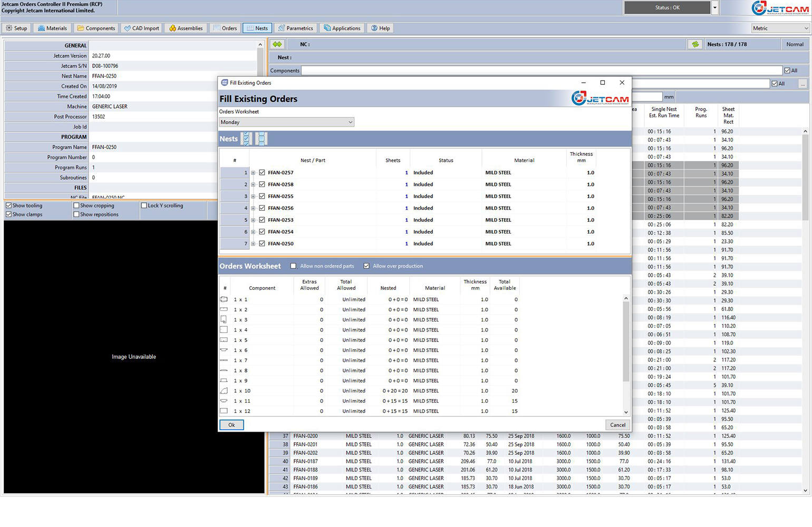Open the Help menu

click(x=380, y=28)
